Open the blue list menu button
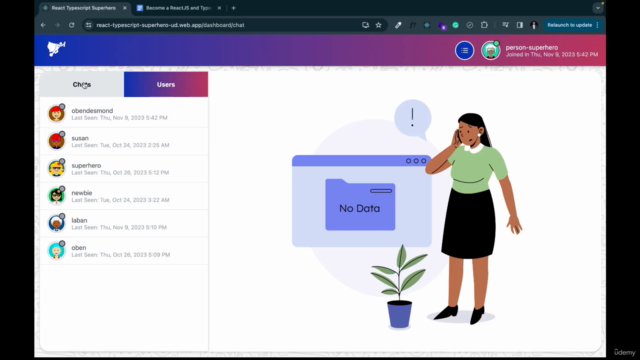640x360 pixels. point(464,51)
